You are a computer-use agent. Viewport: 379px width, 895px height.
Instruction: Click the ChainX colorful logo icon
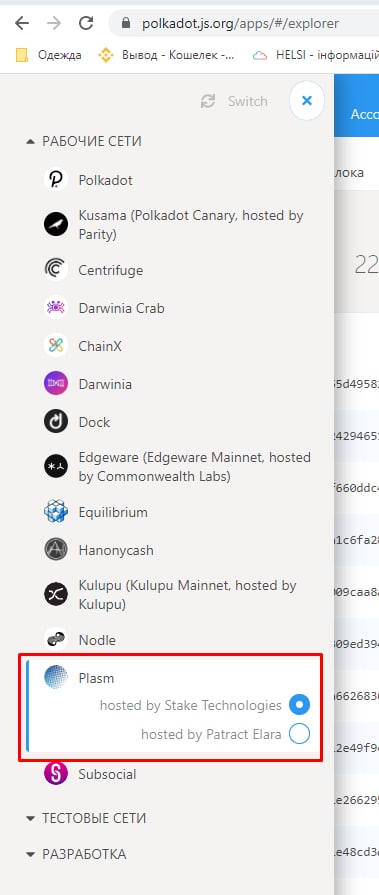(56, 346)
